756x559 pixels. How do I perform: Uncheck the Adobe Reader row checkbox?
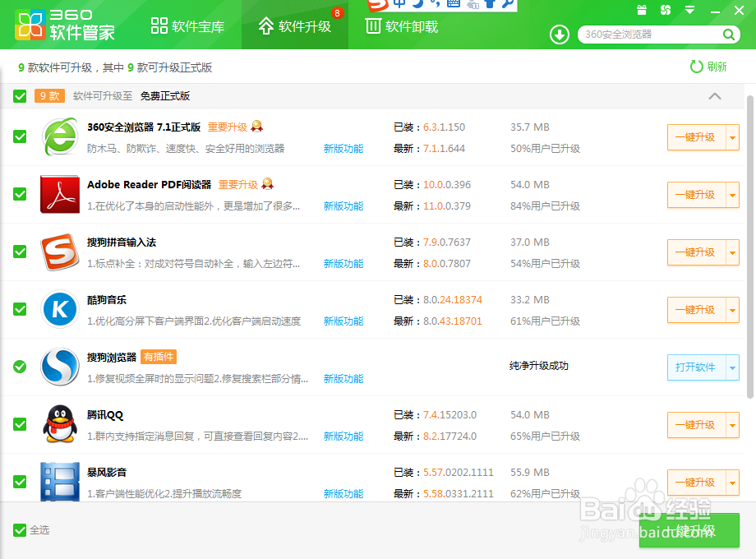19,195
